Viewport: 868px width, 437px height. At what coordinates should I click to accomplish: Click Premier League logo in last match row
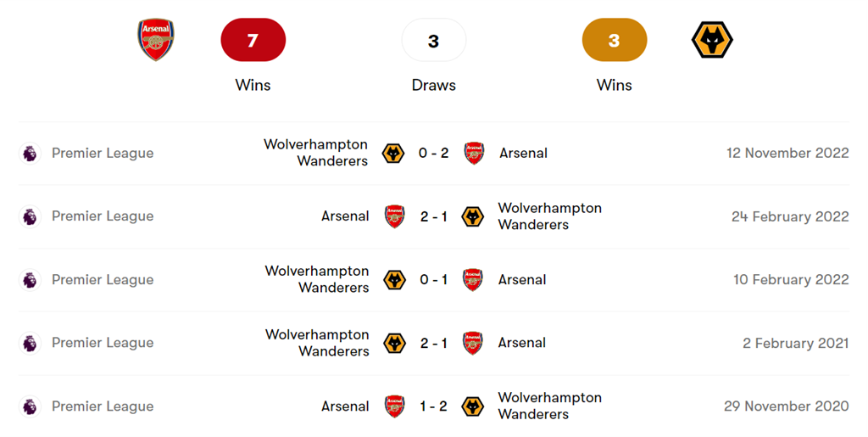30,406
